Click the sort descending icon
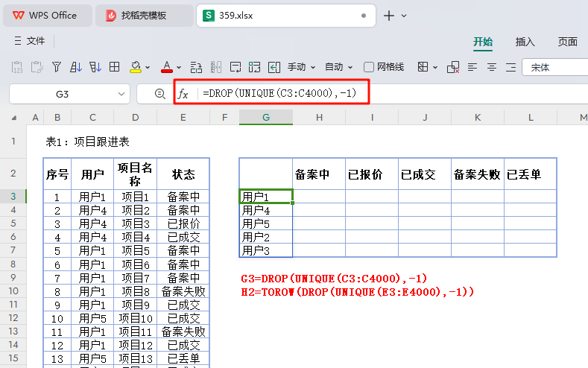 [x=95, y=68]
